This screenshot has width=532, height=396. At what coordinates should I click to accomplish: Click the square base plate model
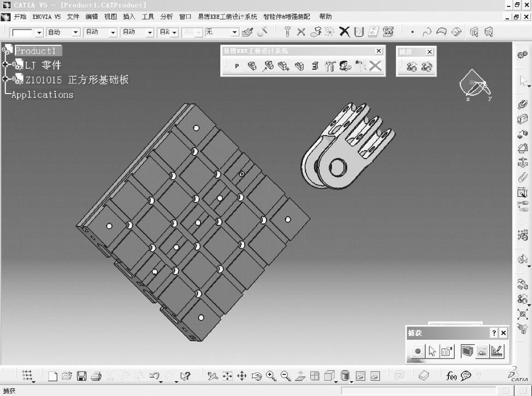coord(194,222)
